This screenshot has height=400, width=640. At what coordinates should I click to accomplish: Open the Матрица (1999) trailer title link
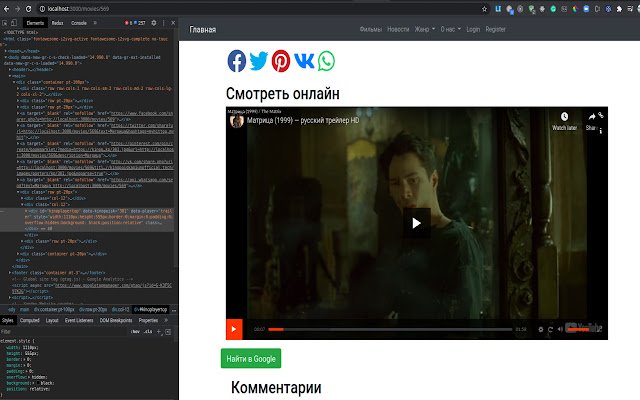click(303, 120)
